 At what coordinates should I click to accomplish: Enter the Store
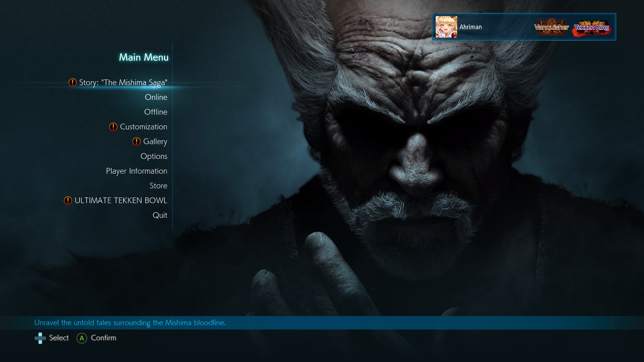tap(158, 186)
